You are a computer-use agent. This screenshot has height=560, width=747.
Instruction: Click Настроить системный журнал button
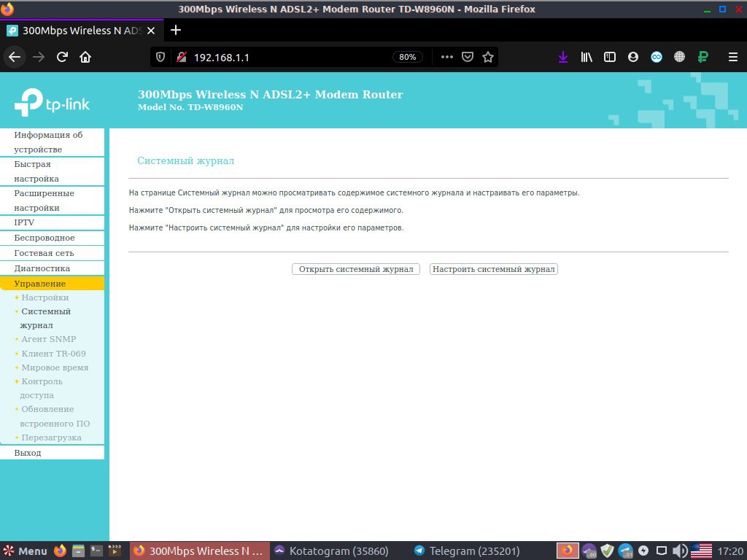[x=494, y=269]
